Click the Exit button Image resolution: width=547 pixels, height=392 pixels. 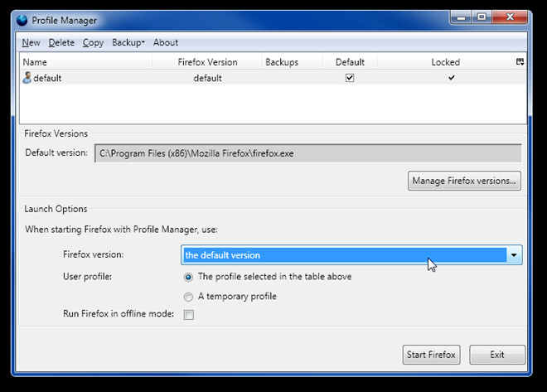click(x=497, y=355)
